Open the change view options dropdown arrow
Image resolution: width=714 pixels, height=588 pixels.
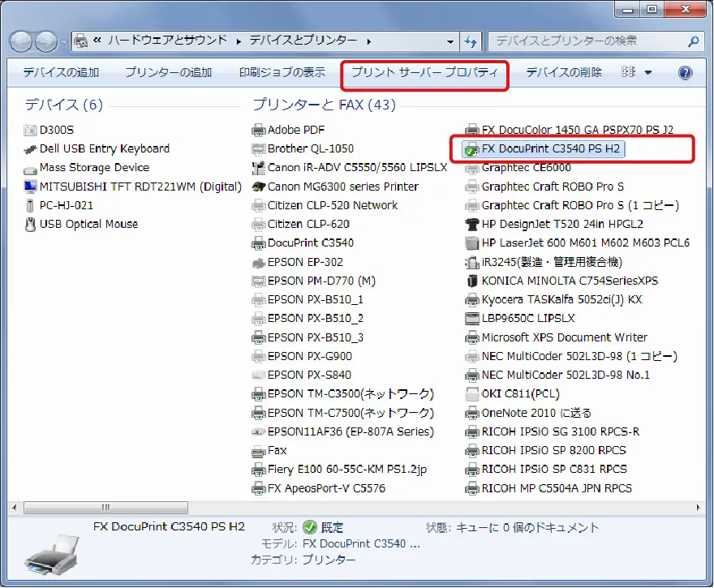[x=648, y=72]
